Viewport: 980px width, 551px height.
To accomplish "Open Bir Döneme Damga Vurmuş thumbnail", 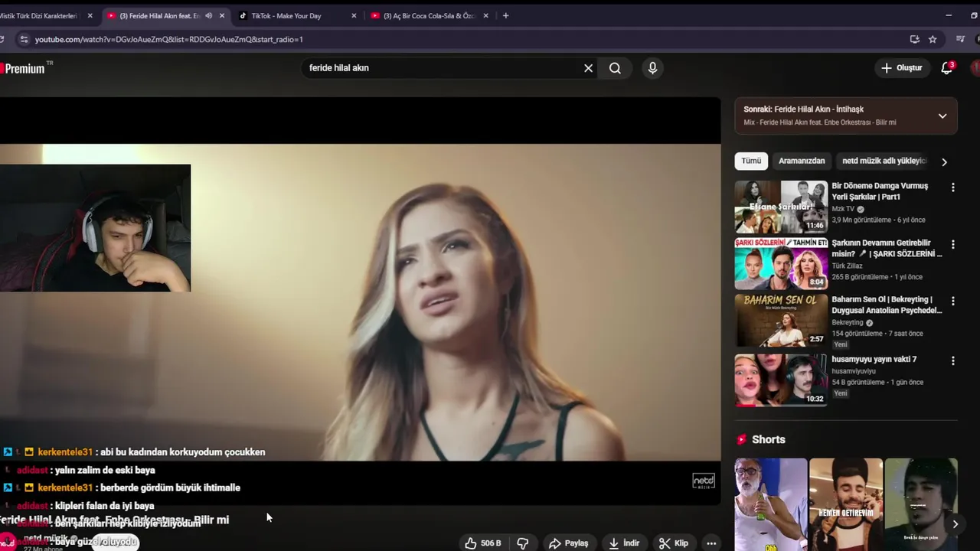I will point(781,207).
